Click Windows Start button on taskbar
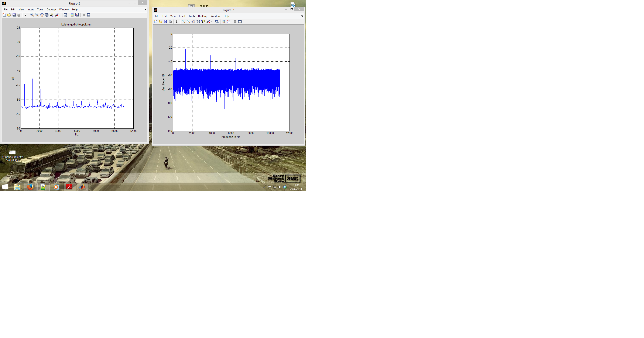 coord(5,187)
